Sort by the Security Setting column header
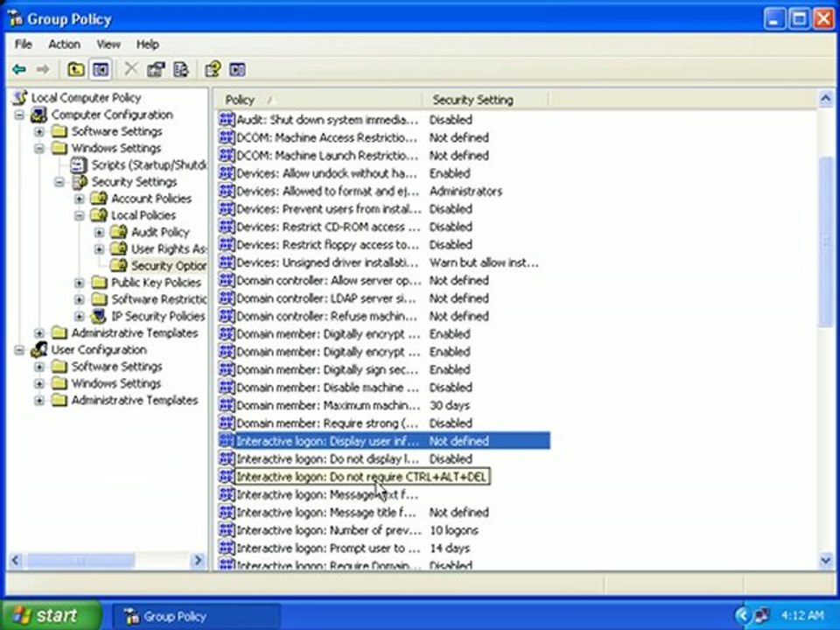The height and width of the screenshot is (630, 840). pyautogui.click(x=485, y=100)
